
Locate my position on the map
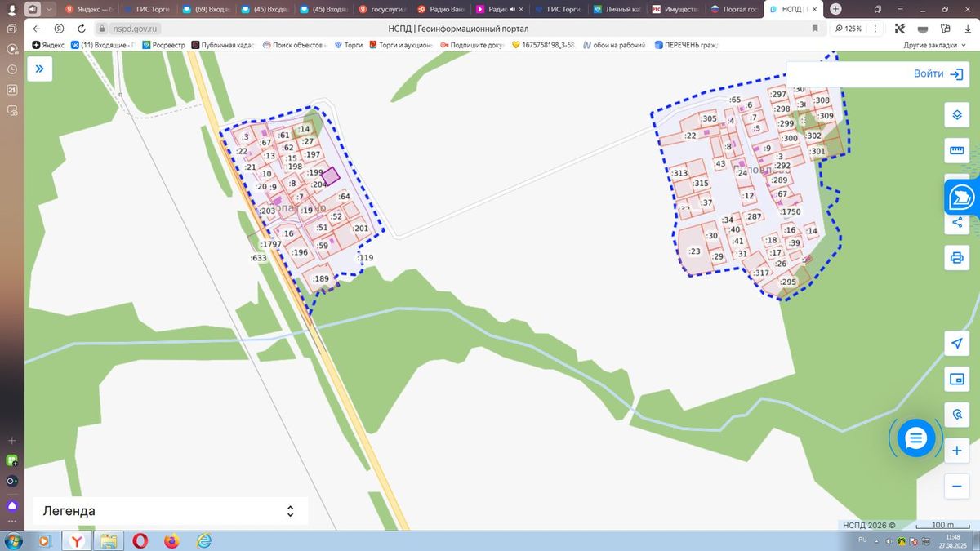click(x=956, y=343)
